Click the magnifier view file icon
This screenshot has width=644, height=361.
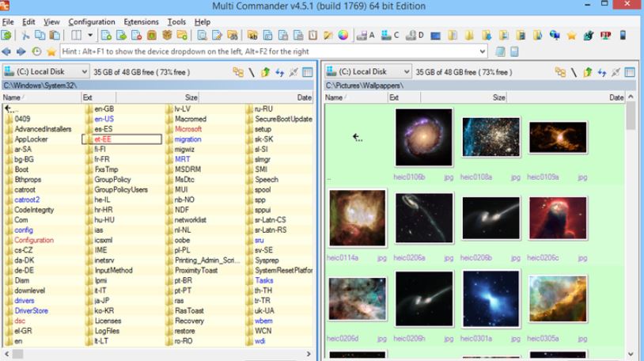pyautogui.click(x=202, y=36)
